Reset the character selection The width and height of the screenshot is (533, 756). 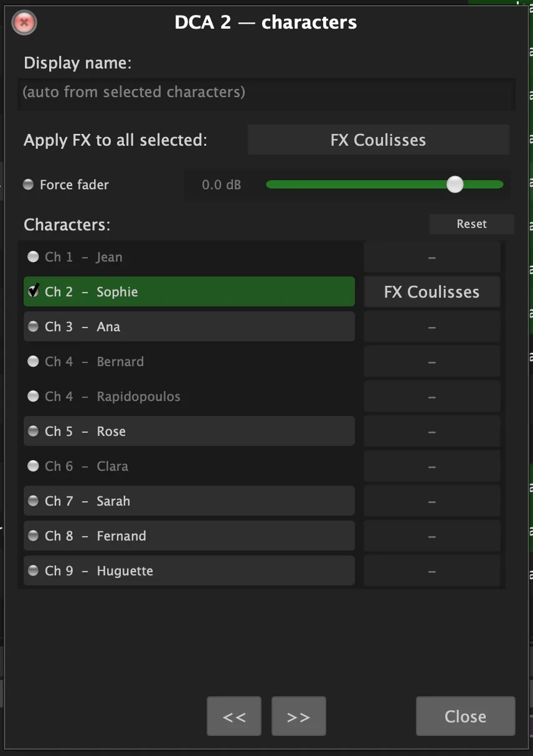point(471,224)
